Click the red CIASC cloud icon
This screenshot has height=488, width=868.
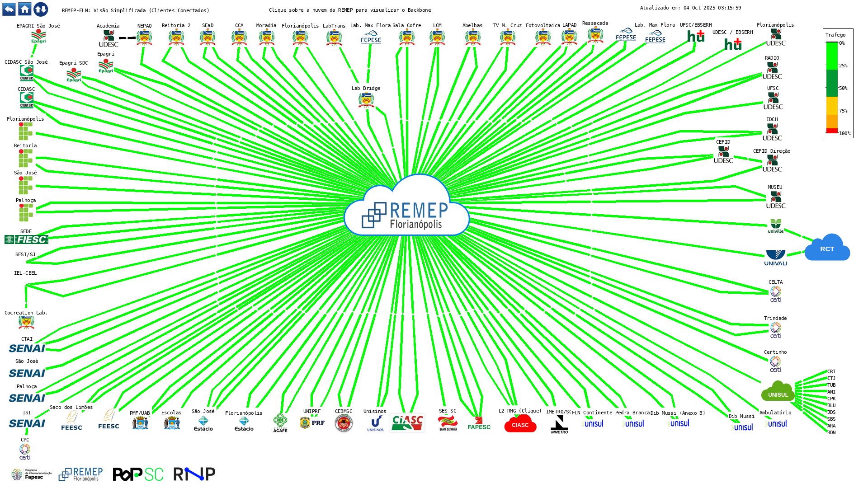[520, 424]
